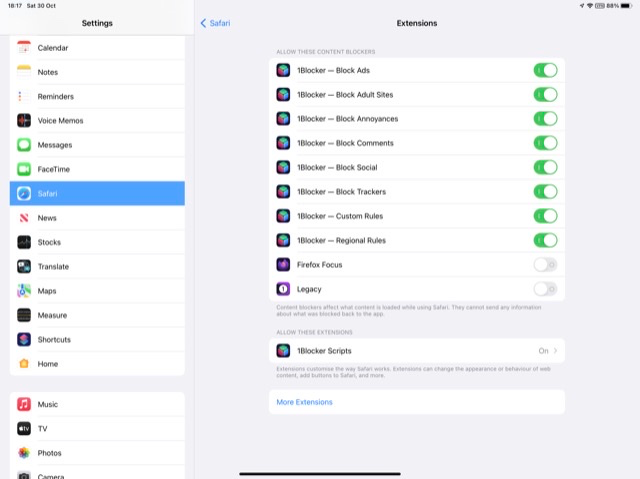This screenshot has width=640, height=479.
Task: Select the FaceTime app icon
Action: pos(24,169)
